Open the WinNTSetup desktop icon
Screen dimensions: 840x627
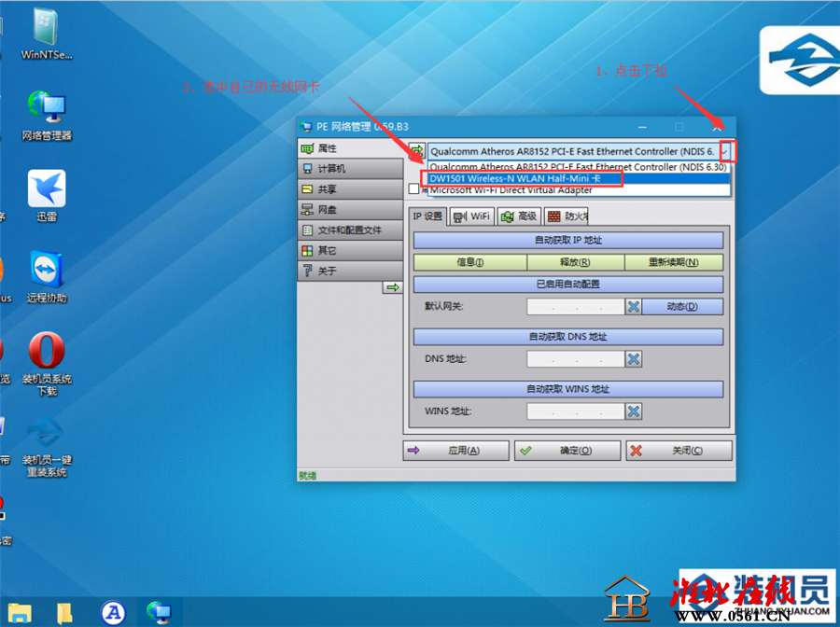tap(46, 34)
